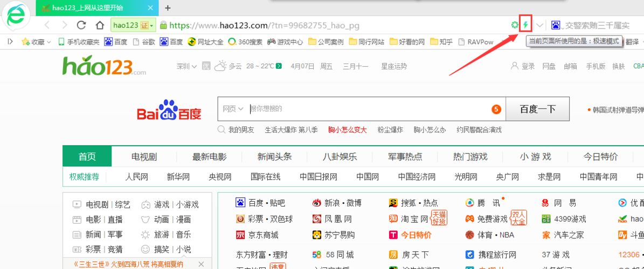Image resolution: width=644 pixels, height=269 pixels.
Task: Open 手机收藏夹 mobile bookmarks
Action: coord(79,41)
